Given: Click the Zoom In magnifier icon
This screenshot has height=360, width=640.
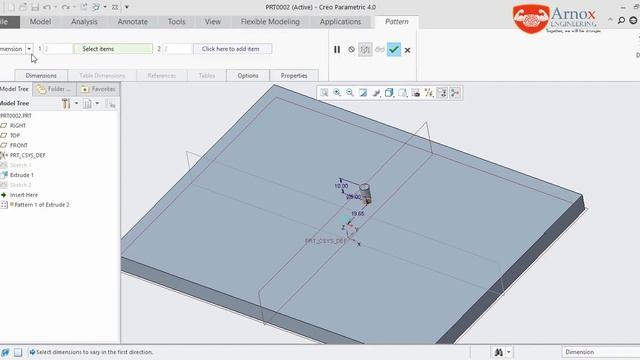Looking at the screenshot, I should pos(337,93).
